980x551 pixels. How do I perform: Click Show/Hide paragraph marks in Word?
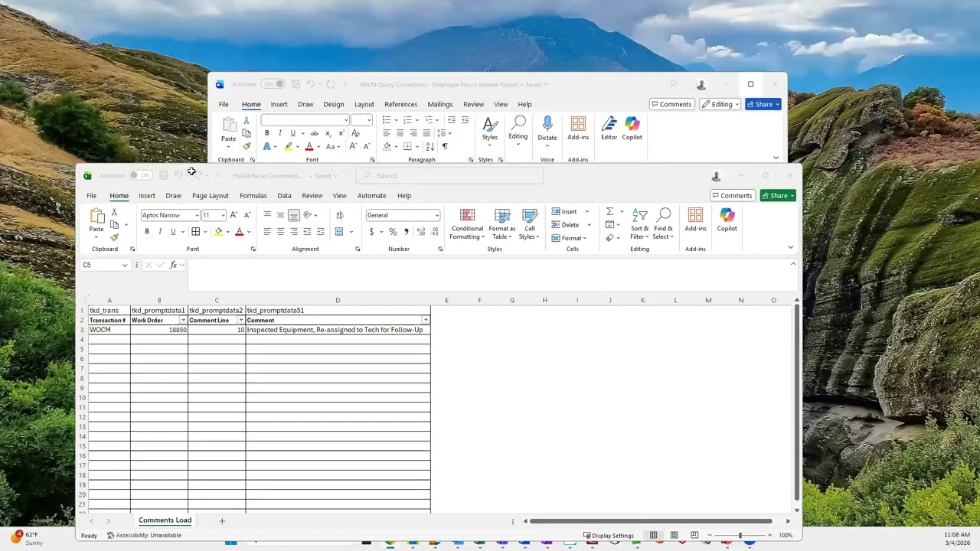(x=445, y=146)
